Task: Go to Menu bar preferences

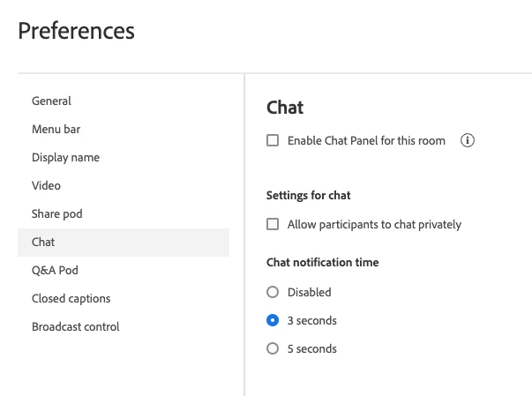Action: point(56,130)
